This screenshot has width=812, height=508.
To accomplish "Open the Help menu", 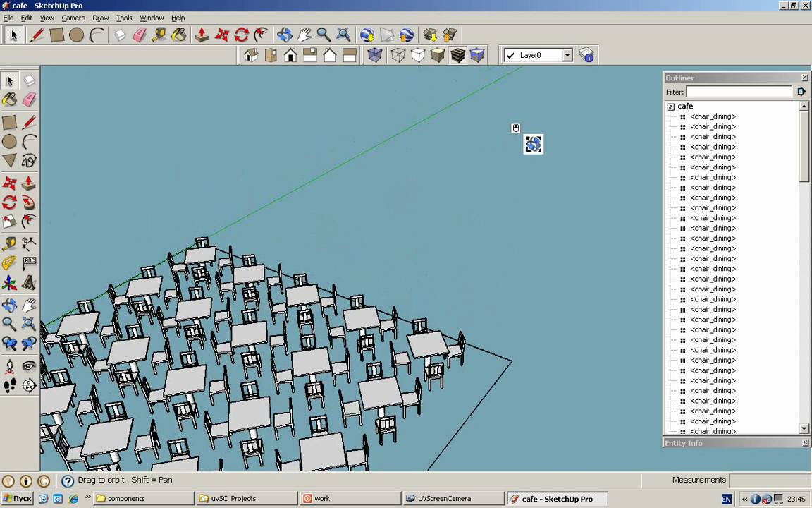I will [178, 18].
